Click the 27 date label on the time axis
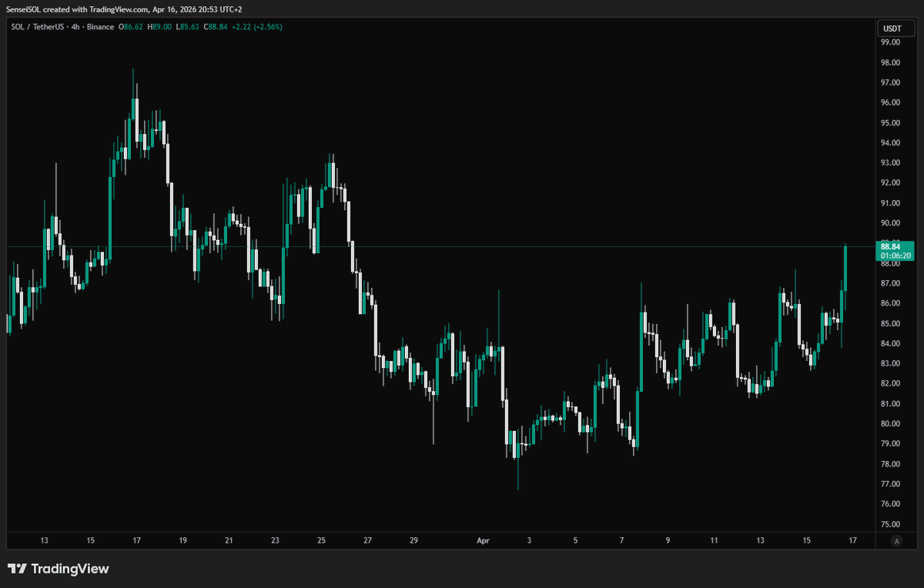The width and height of the screenshot is (924, 588). click(x=367, y=541)
